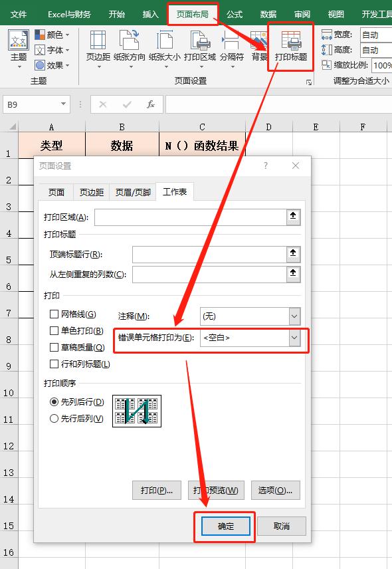Viewport: 392px width, 569px height.
Task: Click the 打印区域 input field
Action: [x=191, y=217]
